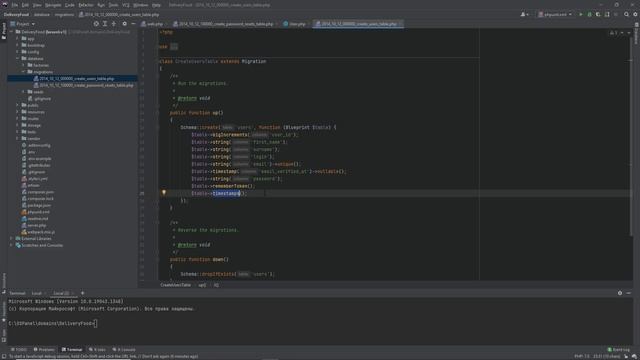Screen dimensions: 640x360
Task: Open the Help menu
Action: [156, 5]
